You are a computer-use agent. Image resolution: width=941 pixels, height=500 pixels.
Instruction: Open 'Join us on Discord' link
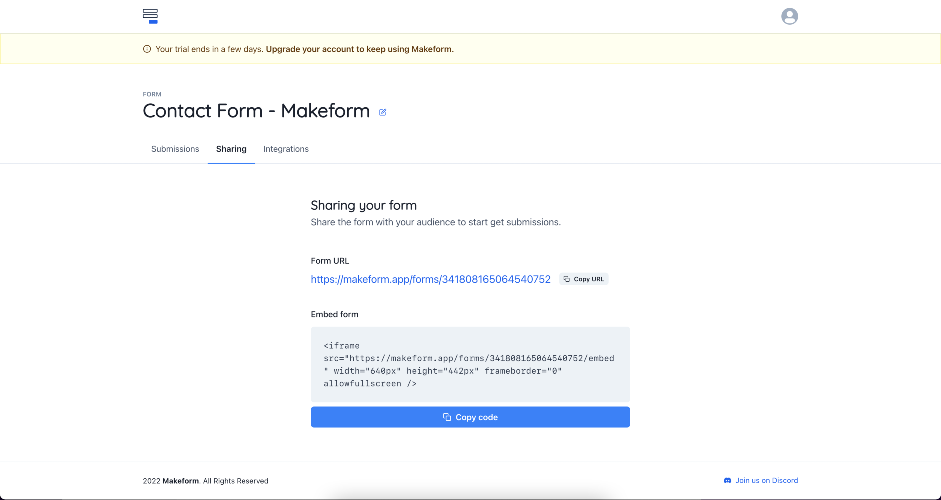[761, 481]
